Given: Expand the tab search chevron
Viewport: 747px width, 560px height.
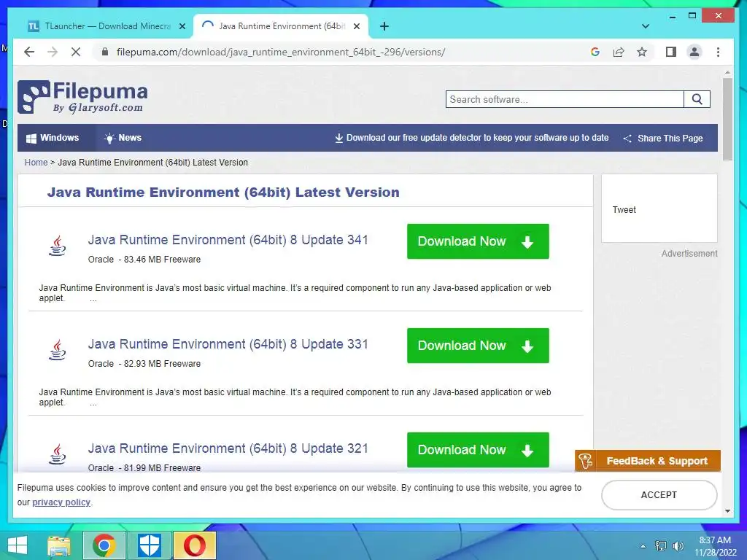Looking at the screenshot, I should (646, 26).
